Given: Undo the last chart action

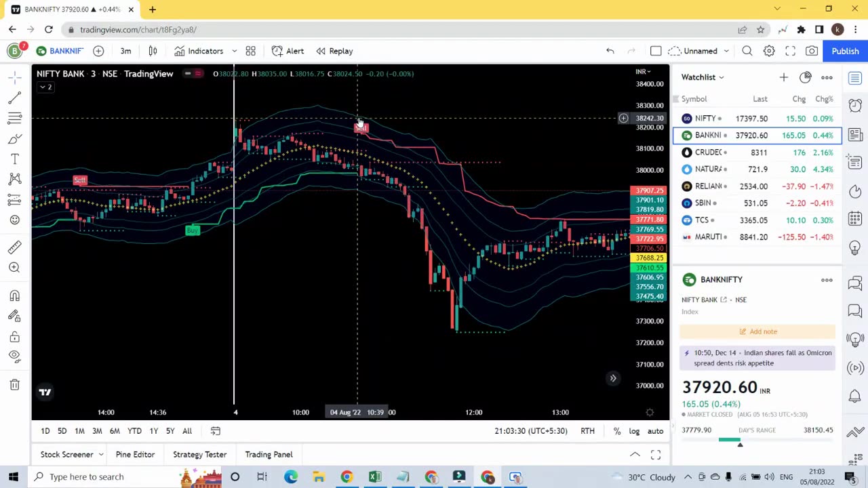Looking at the screenshot, I should point(610,51).
